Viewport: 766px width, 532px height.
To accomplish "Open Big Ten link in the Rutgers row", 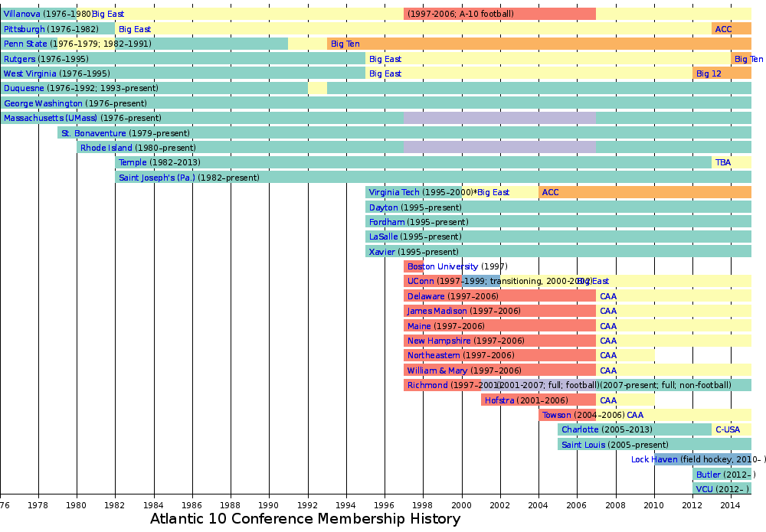I will (749, 59).
